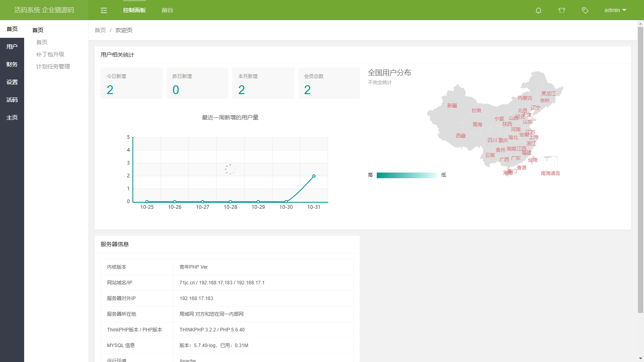This screenshot has height=362, width=644.
Task: Click the 10-31 data point on chart
Action: [314, 176]
